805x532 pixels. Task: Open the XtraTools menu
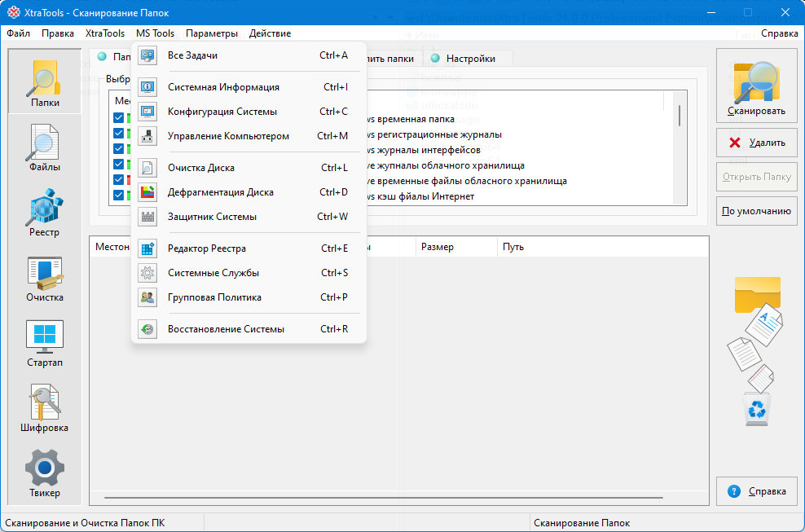click(x=105, y=33)
